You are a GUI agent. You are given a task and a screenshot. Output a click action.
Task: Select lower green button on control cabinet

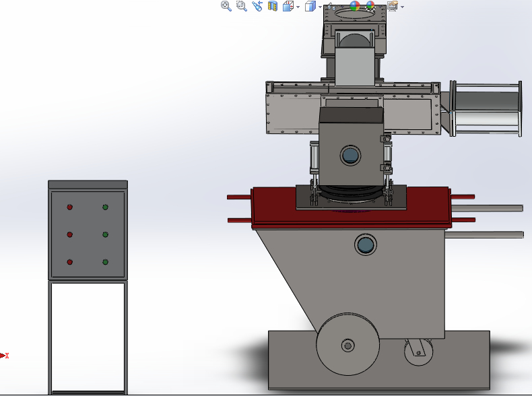tap(105, 262)
